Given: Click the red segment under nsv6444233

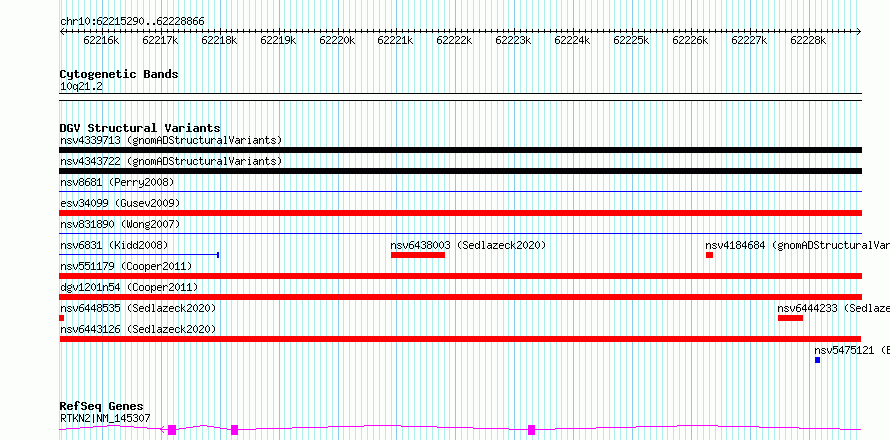Looking at the screenshot, I should [x=790, y=318].
